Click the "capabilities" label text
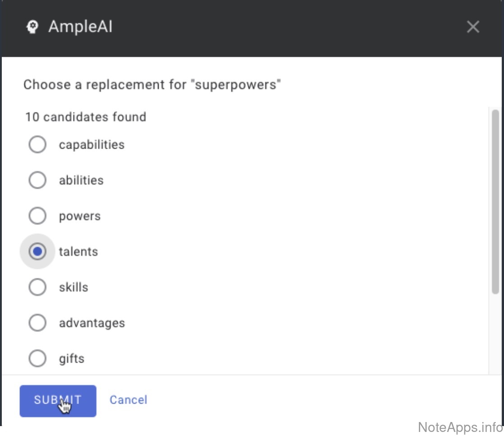 92,145
